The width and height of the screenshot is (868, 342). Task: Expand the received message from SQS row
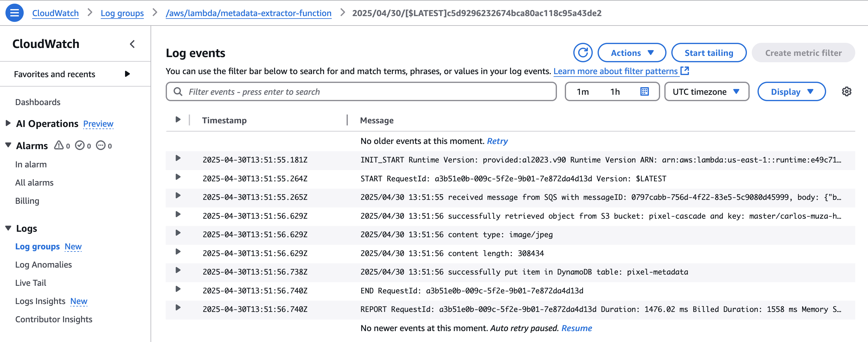[x=178, y=196]
